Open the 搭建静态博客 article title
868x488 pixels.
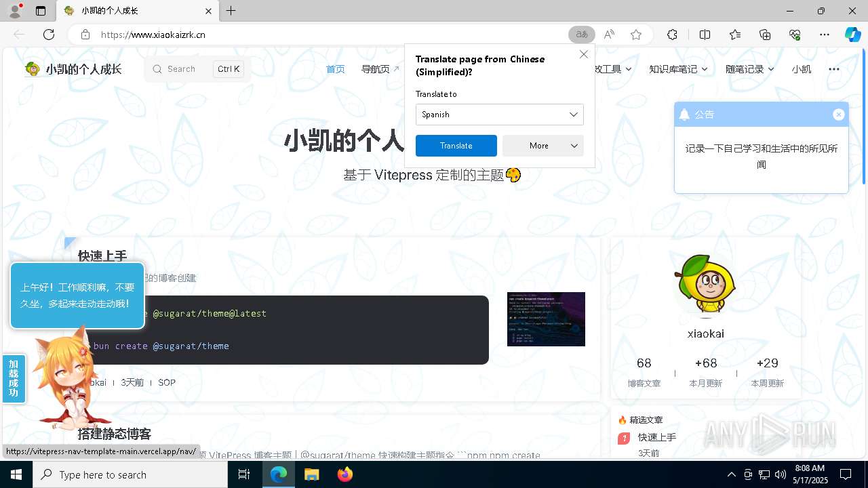tap(114, 434)
